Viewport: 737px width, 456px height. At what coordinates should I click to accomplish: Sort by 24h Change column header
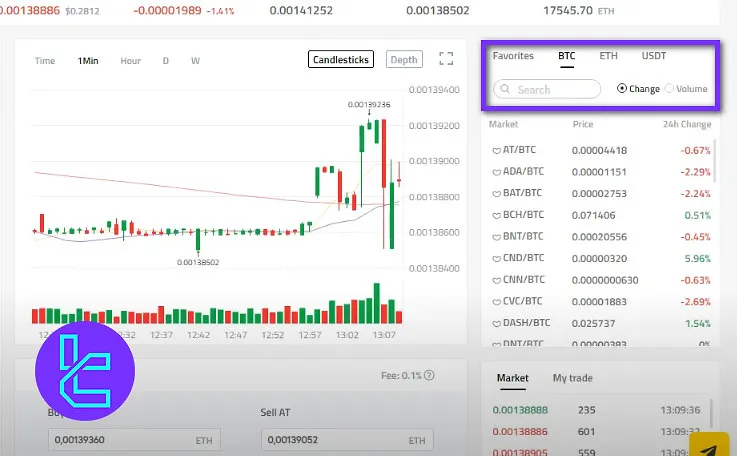pos(687,124)
